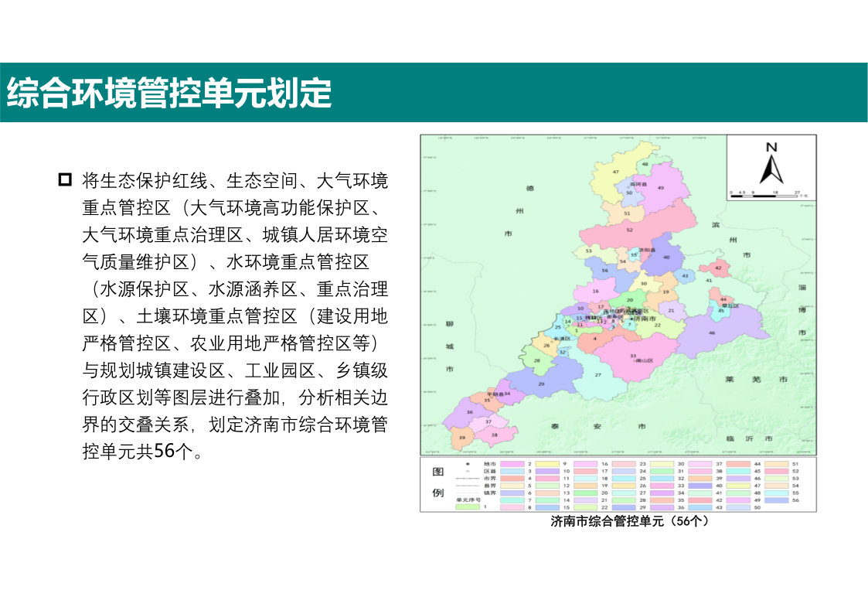Click map region numbered 28

pyautogui.click(x=536, y=360)
